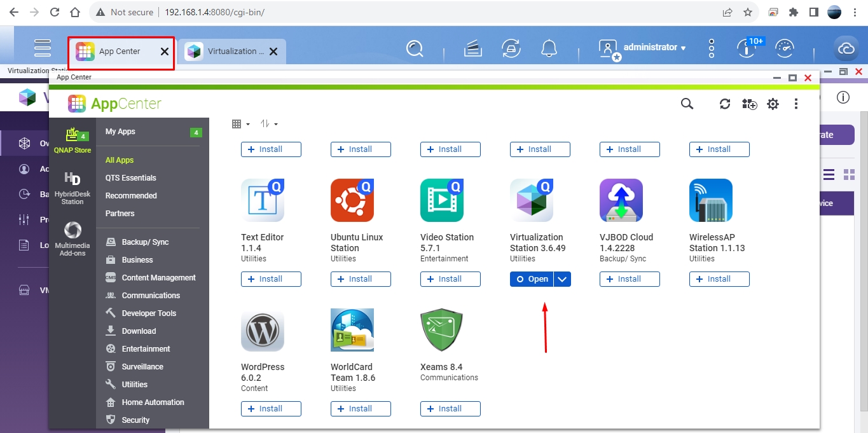
Task: Click the WordPress app icon
Action: click(x=263, y=330)
